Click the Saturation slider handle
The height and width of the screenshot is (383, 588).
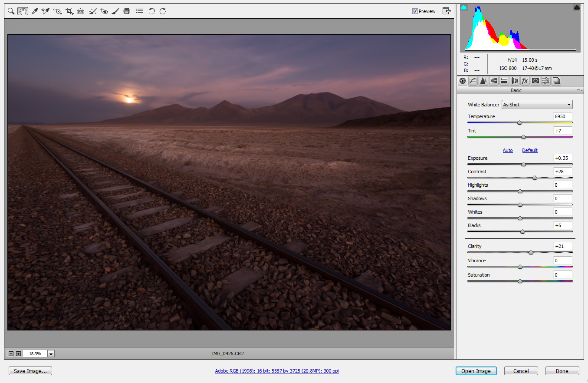[x=520, y=281]
